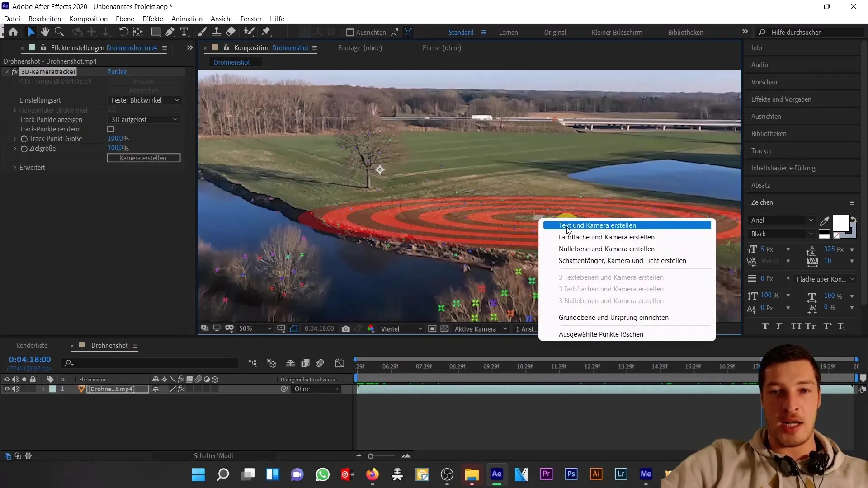Toggle the Ausrichten snapping checkbox
The image size is (868, 488).
click(349, 33)
